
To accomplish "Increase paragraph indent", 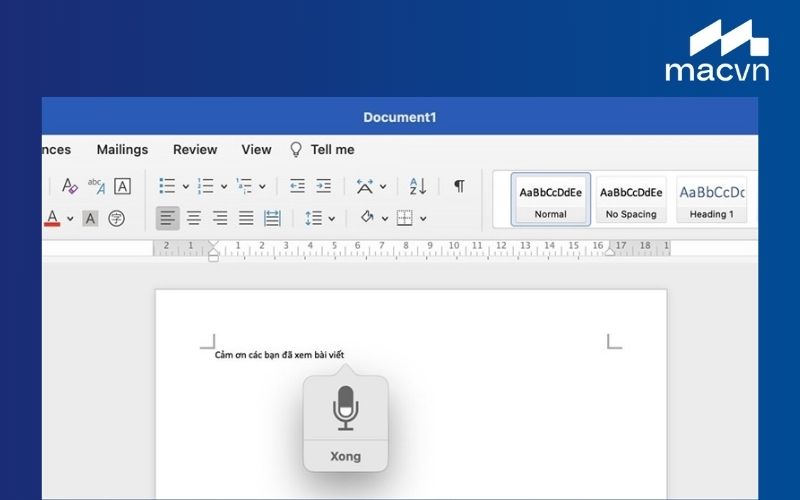I will click(323, 186).
